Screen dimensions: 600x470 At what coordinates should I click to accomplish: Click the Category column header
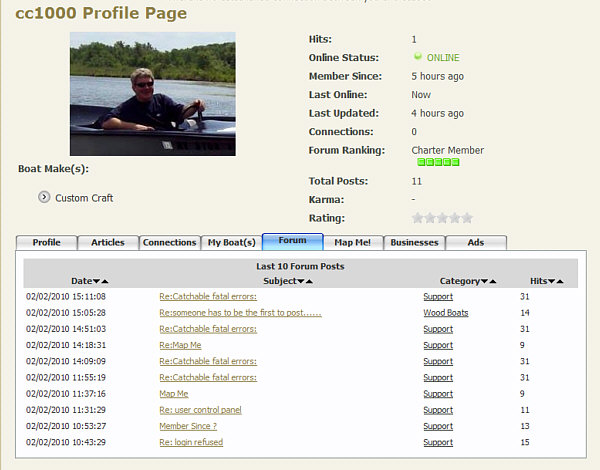click(x=460, y=281)
